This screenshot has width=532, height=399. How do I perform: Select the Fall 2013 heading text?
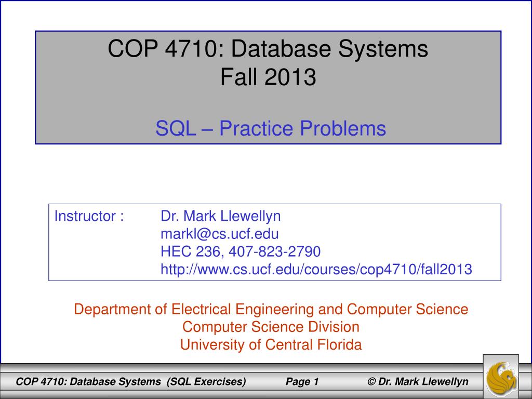[268, 78]
